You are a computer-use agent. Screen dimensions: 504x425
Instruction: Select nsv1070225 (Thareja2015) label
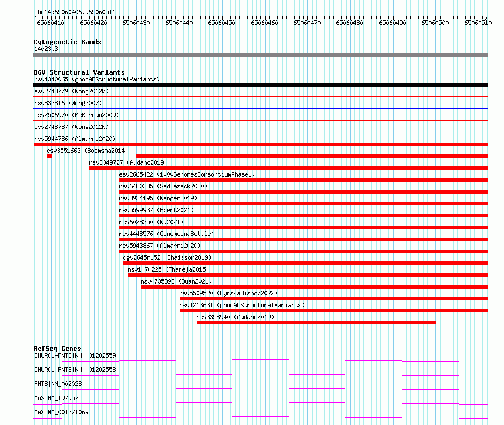point(168,269)
